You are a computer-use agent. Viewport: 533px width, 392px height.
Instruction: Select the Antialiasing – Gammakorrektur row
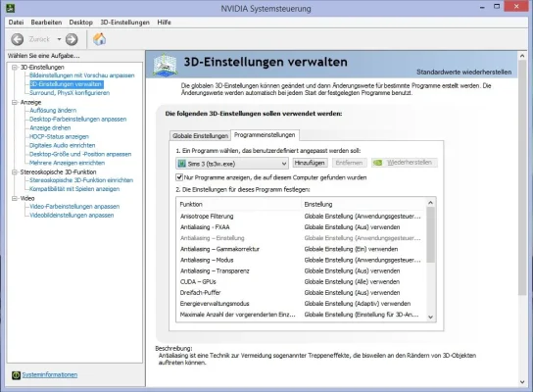tap(301, 249)
